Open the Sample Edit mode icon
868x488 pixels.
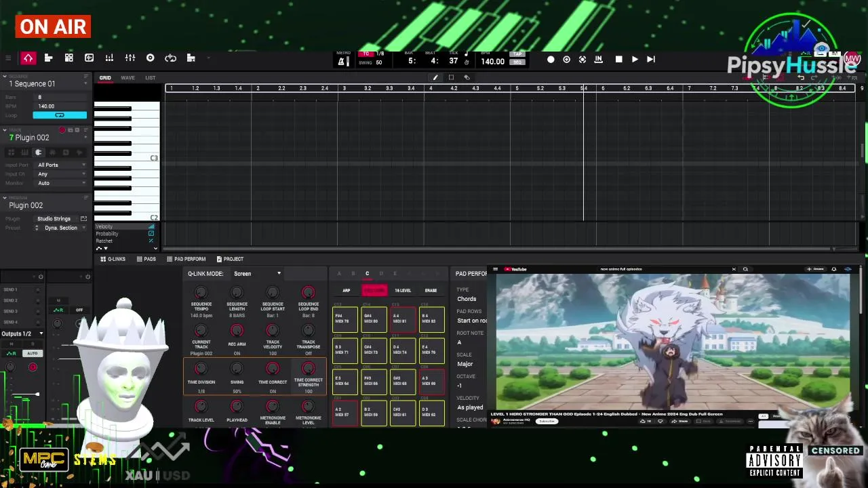coord(89,58)
